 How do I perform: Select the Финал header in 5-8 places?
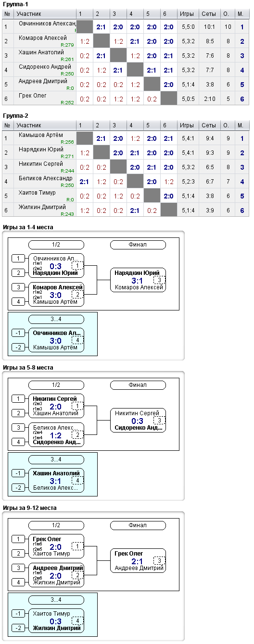point(138,385)
